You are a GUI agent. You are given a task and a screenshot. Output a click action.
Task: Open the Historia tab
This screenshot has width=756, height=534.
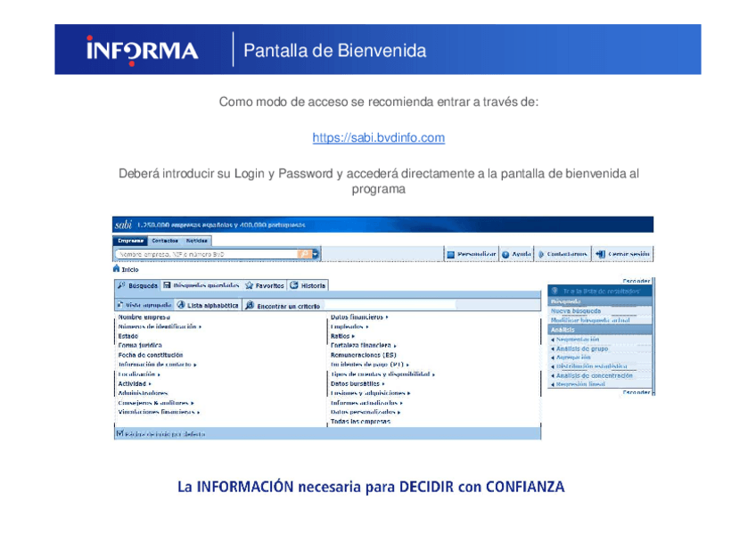pyautogui.click(x=308, y=285)
